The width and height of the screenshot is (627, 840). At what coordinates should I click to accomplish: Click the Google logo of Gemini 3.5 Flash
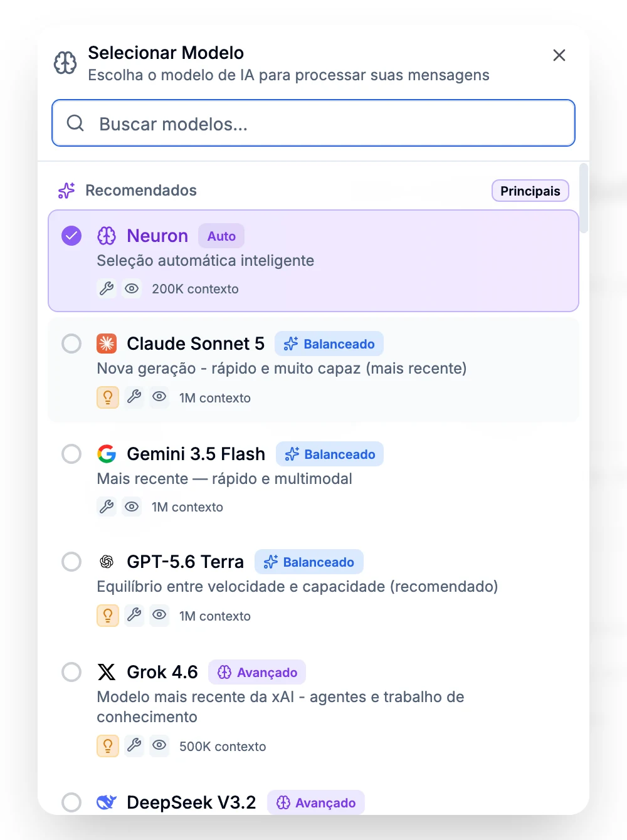(107, 454)
